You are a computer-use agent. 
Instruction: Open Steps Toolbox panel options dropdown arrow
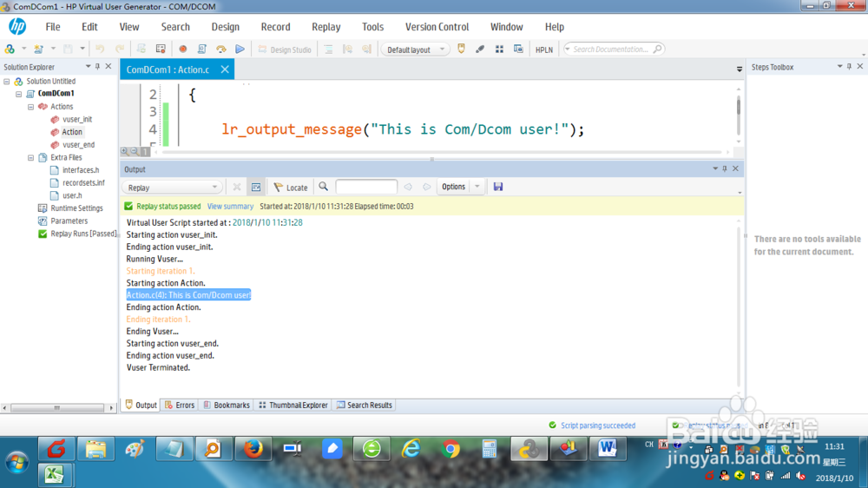[839, 67]
